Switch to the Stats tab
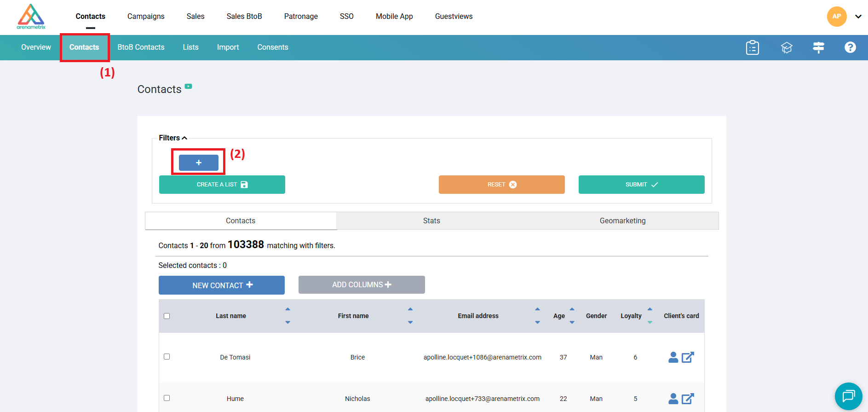Screen dimensions: 868x412 click(x=431, y=221)
